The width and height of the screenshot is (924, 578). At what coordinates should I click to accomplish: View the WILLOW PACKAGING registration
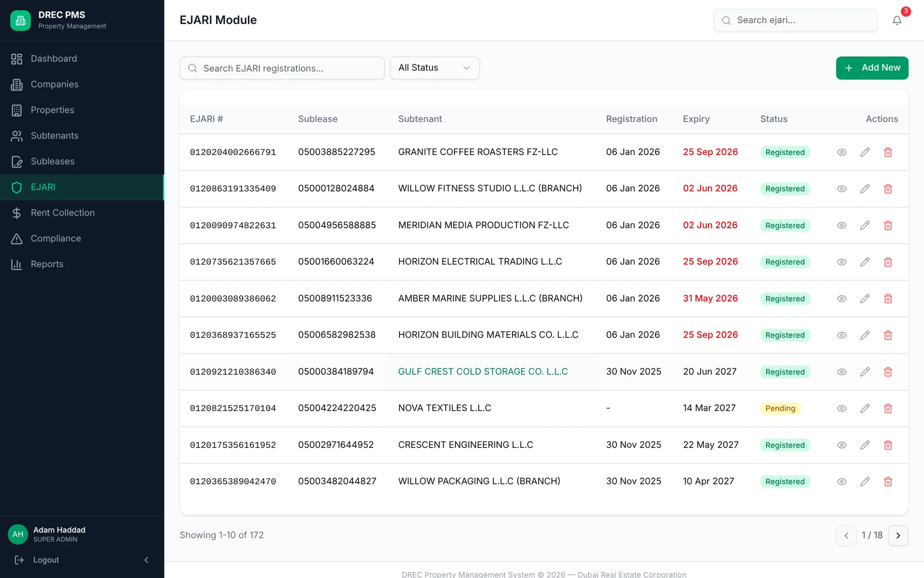pos(842,482)
